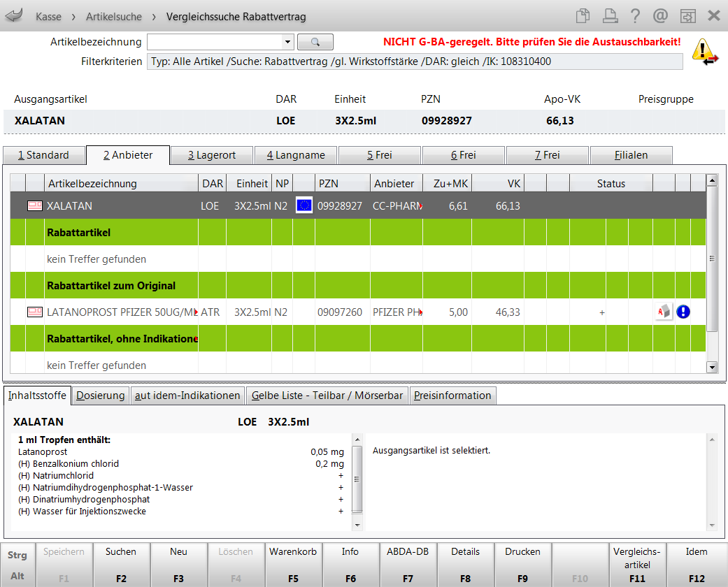This screenshot has height=587, width=728.
Task: Click the Artikelbezeichnung input field
Action: pos(215,42)
